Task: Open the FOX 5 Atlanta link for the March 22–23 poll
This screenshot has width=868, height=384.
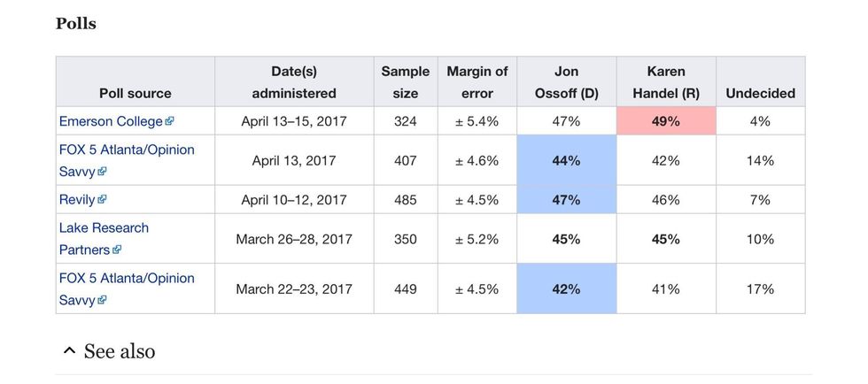Action: [x=126, y=278]
